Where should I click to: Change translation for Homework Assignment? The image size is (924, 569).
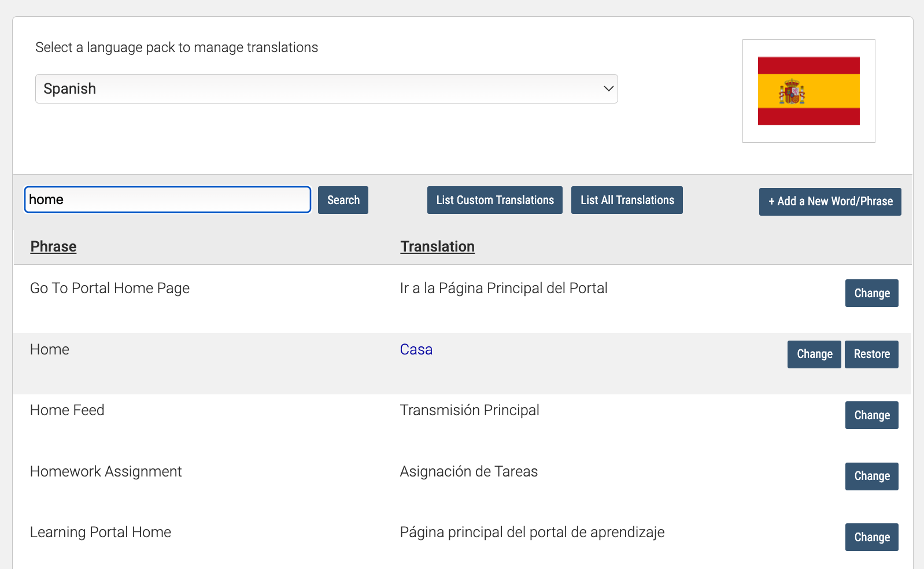pos(871,476)
